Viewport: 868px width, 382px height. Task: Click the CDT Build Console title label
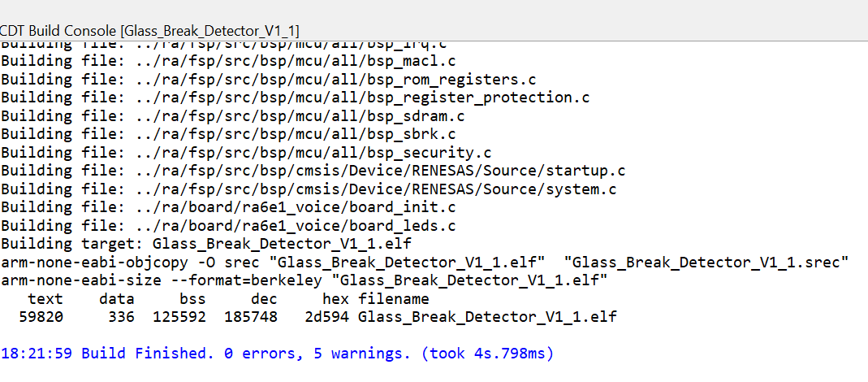(150, 29)
